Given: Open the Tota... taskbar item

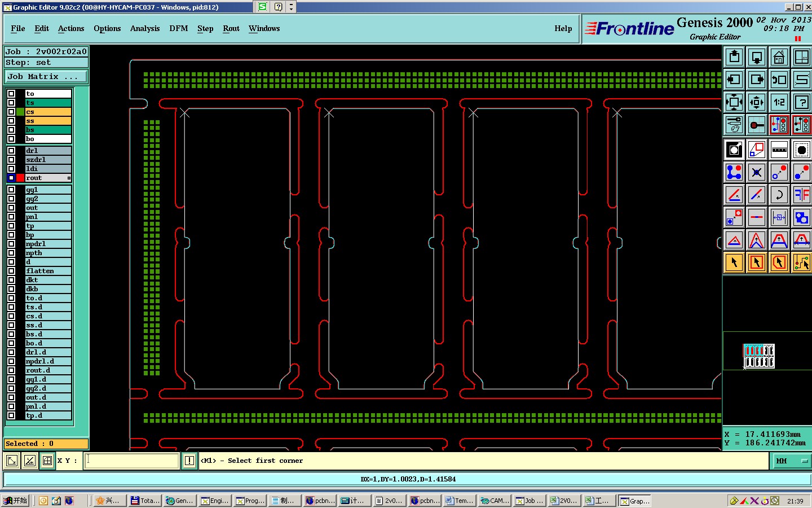Looking at the screenshot, I should point(145,501).
